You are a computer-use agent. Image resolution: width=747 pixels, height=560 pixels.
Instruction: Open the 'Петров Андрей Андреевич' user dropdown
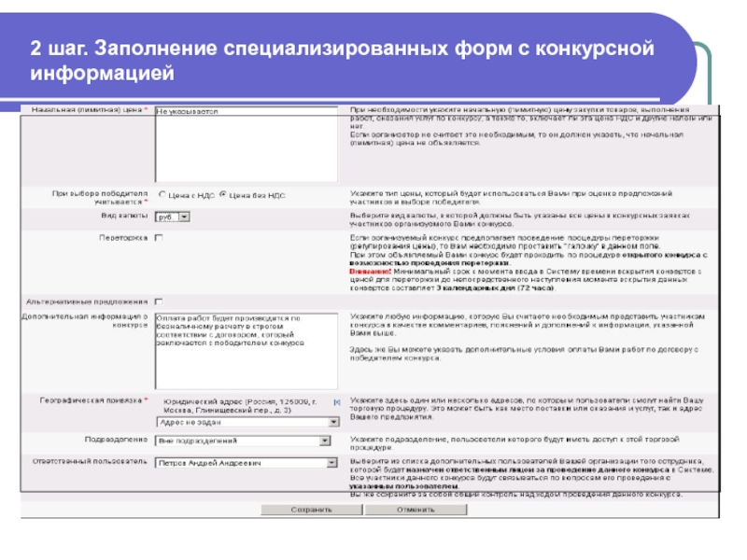247,463
